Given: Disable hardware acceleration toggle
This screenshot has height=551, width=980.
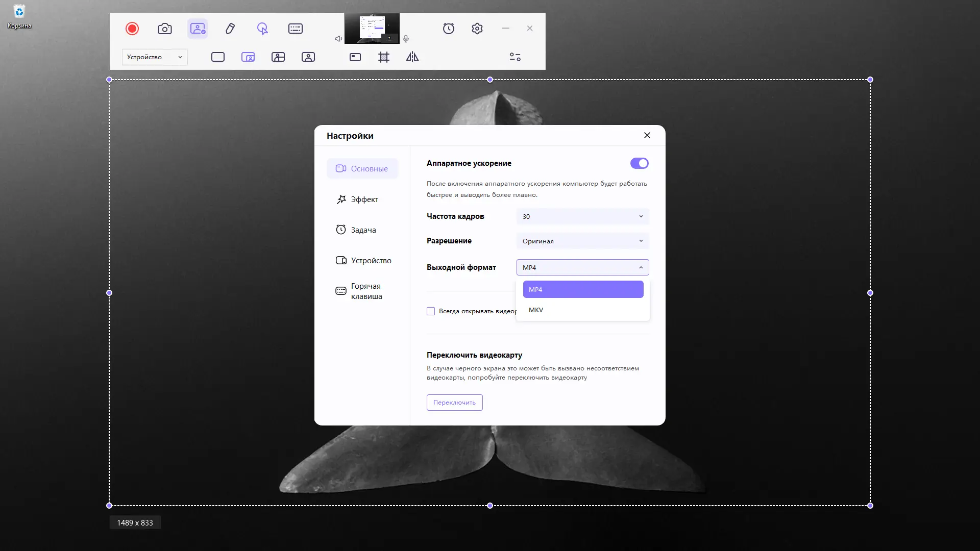Looking at the screenshot, I should [x=639, y=163].
